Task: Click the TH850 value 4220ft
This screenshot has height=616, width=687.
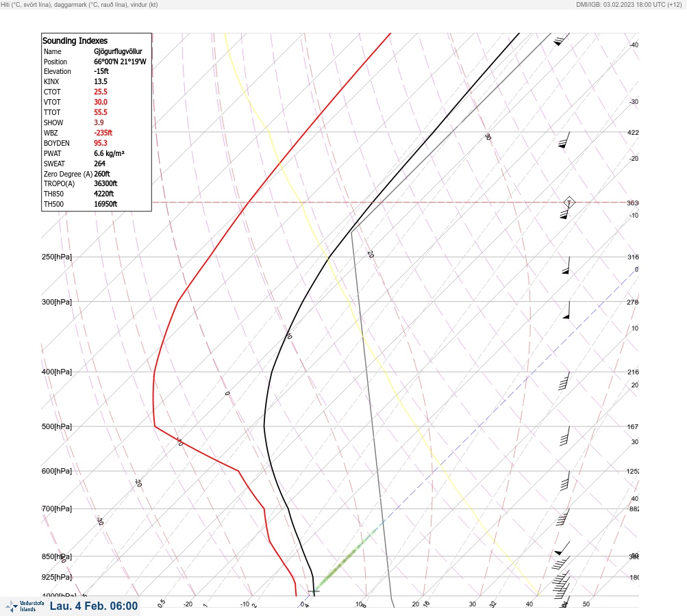Action: tap(103, 194)
